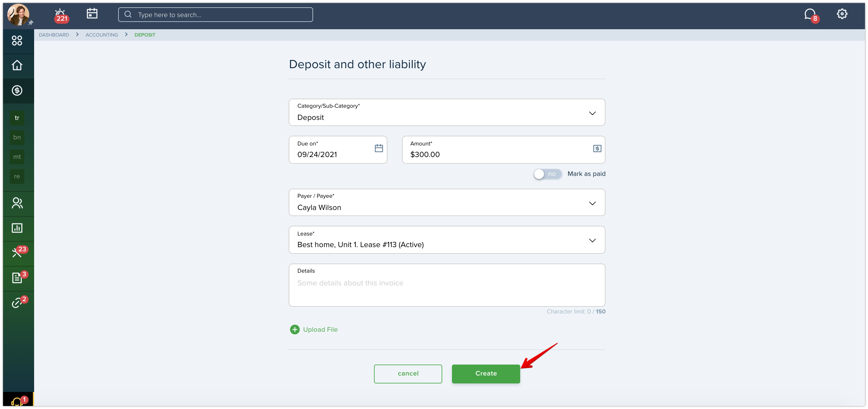Select the 'mt' accounting submenu item
Viewport: 868px width, 409px height.
pos(17,157)
